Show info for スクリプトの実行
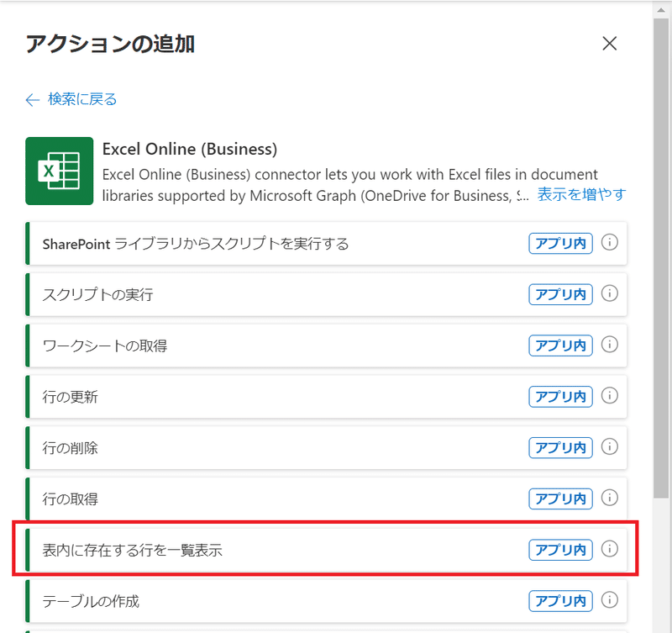This screenshot has width=672, height=633. [x=610, y=293]
